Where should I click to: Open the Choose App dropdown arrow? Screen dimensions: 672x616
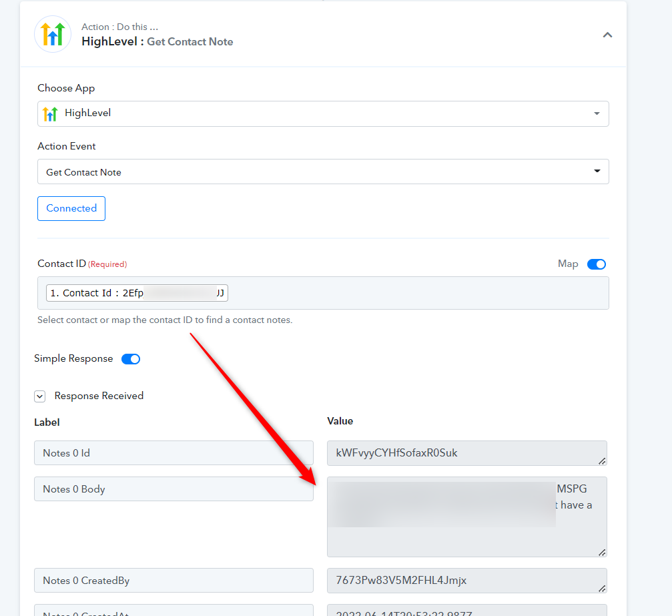coord(597,113)
